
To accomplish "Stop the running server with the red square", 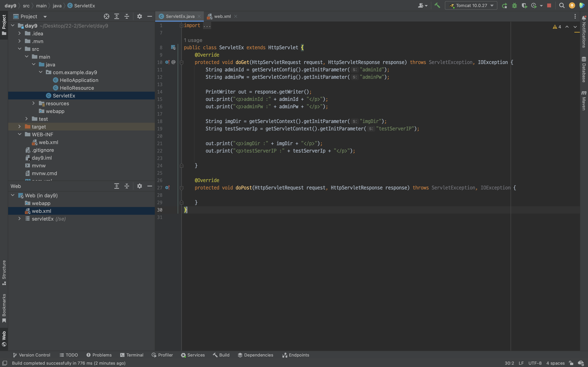I will coord(549,5).
